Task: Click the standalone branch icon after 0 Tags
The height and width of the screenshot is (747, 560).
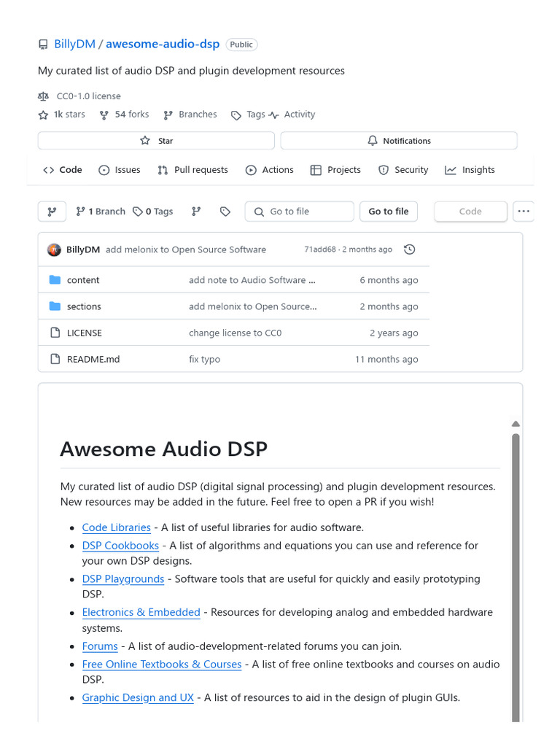Action: click(196, 212)
